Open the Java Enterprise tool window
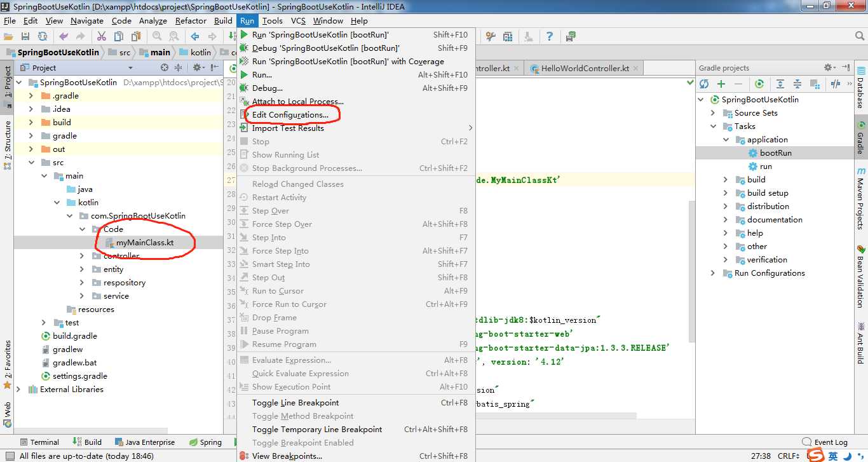The image size is (868, 462). pos(144,442)
